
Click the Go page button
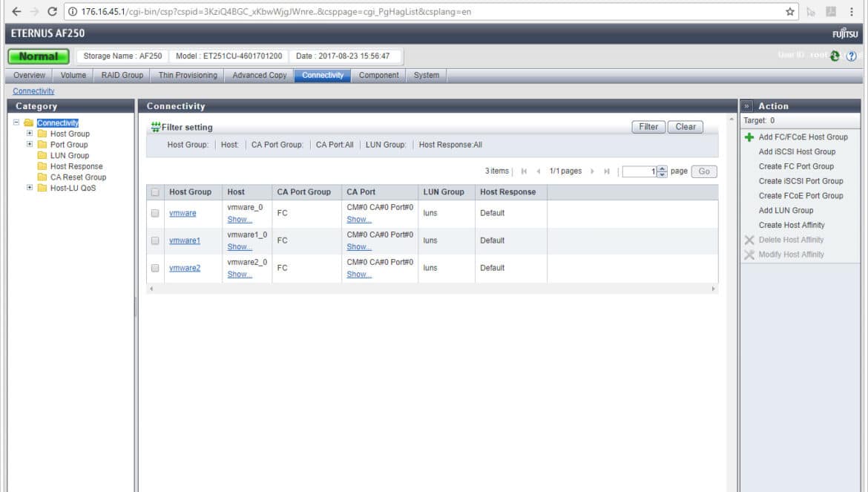tap(704, 171)
